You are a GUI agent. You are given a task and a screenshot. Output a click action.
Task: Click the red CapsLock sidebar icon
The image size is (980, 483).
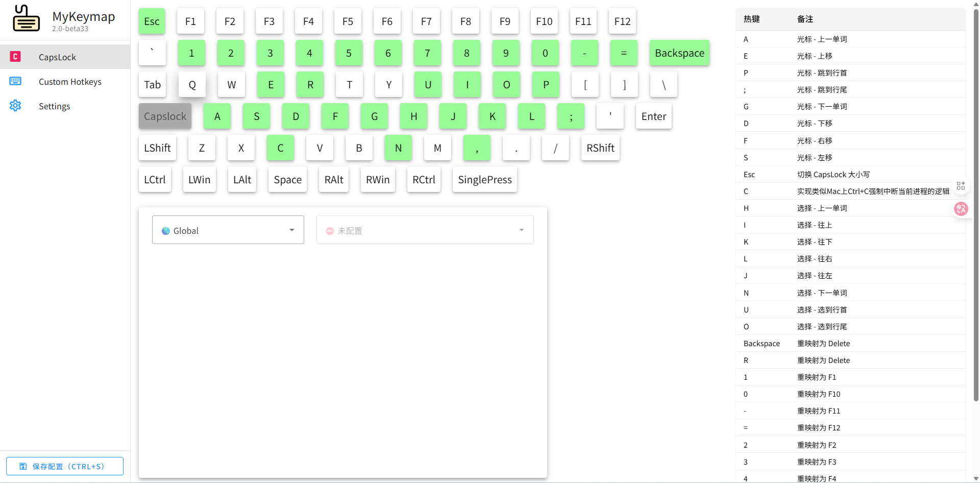(x=15, y=57)
